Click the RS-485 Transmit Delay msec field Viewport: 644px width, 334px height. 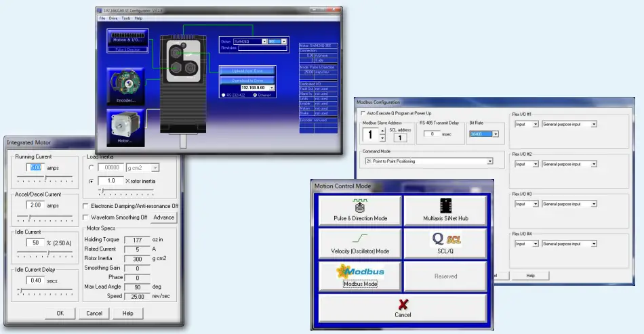point(432,134)
